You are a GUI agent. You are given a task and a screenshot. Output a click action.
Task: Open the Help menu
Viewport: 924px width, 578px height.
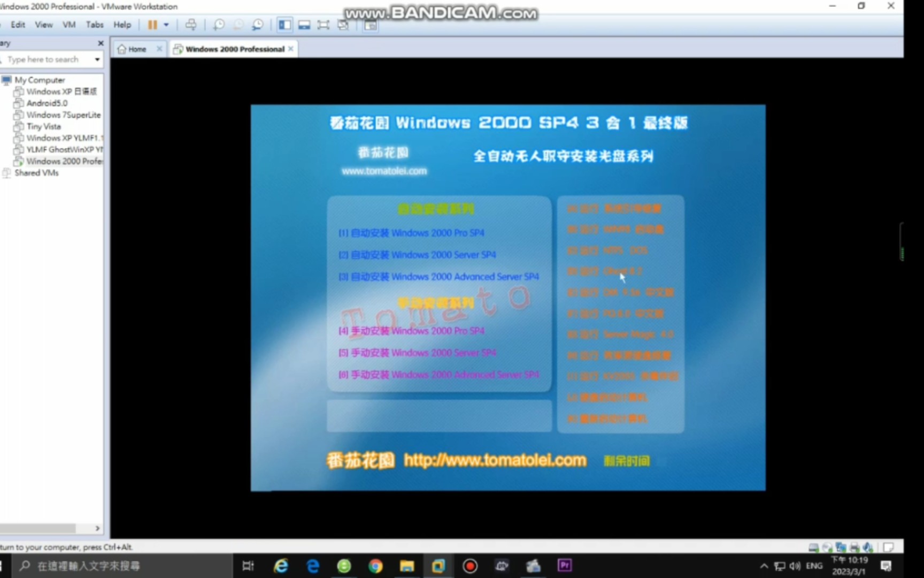pos(122,25)
